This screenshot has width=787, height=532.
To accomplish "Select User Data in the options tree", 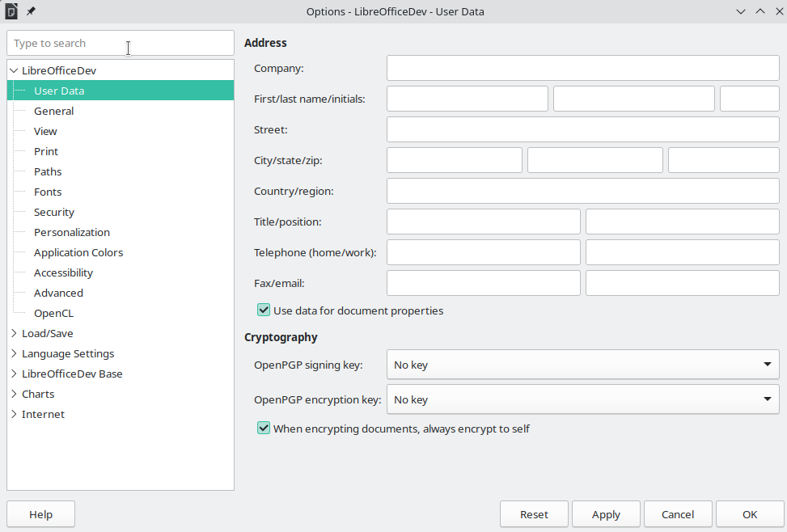I will click(x=121, y=91).
